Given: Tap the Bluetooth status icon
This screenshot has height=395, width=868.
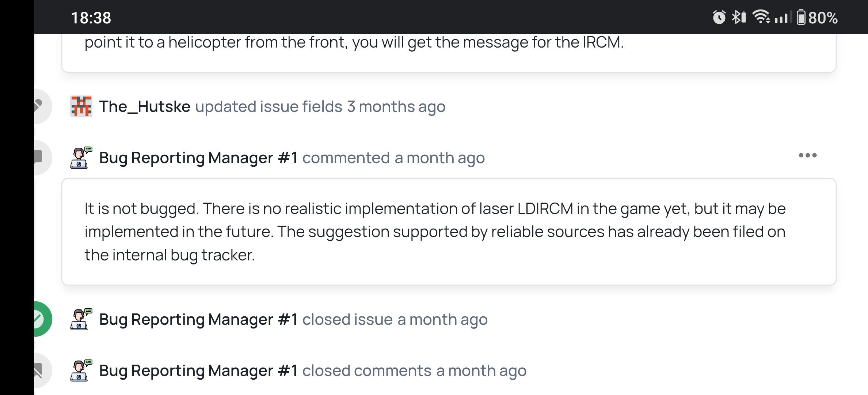Looking at the screenshot, I should (739, 17).
